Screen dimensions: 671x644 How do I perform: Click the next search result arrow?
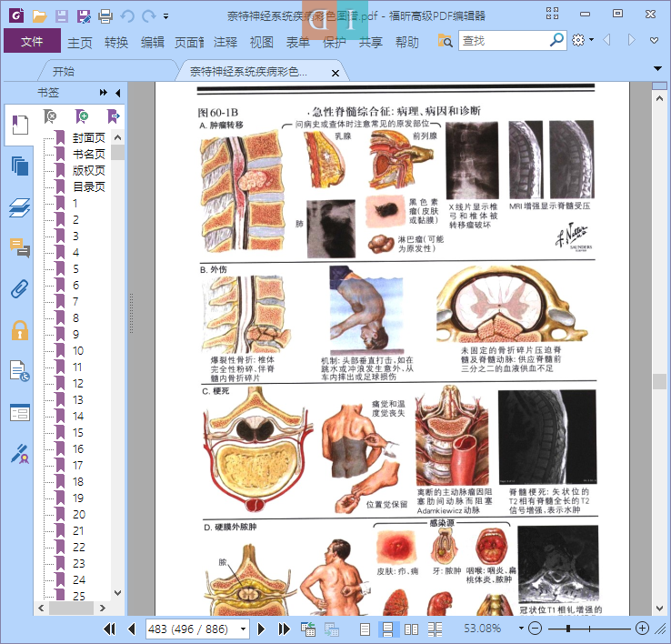[x=631, y=40]
